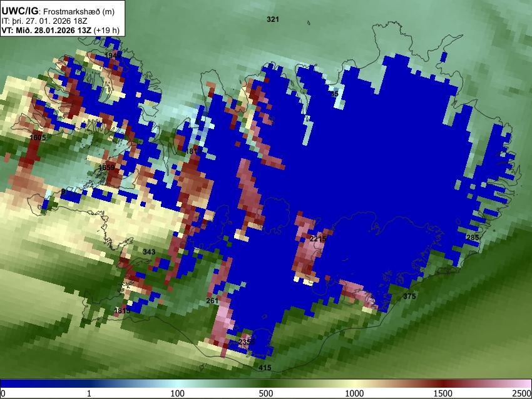Screen dimensions: 532x399
Task: Pick the dark red segment above label 1500
Action: click(443, 383)
